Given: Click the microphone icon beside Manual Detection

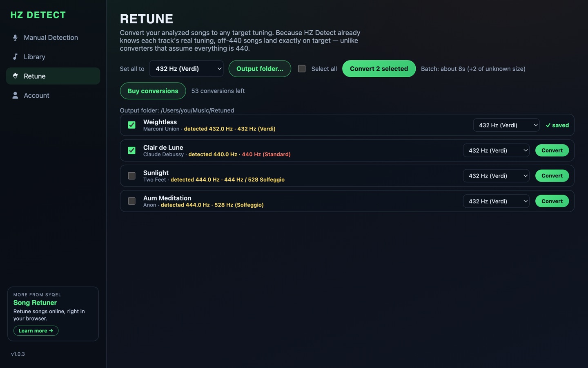Looking at the screenshot, I should point(15,38).
